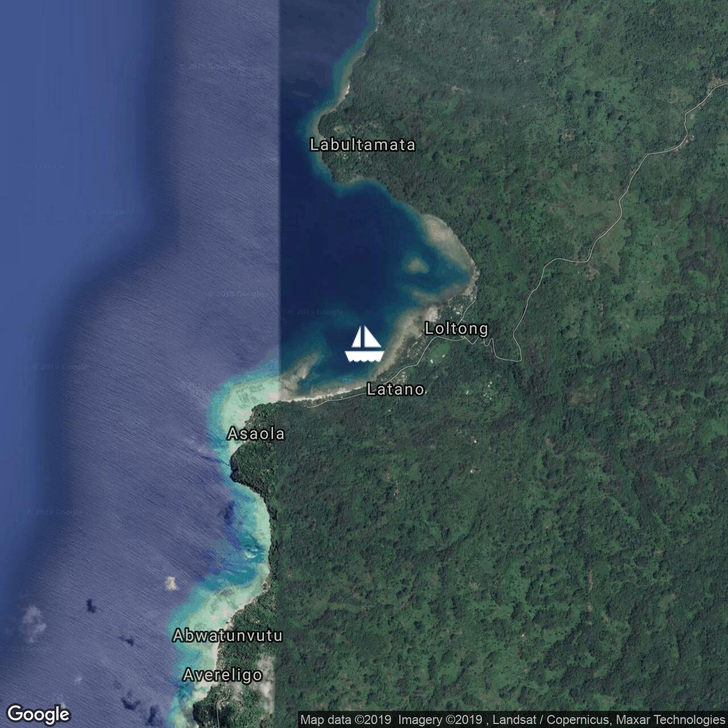Image resolution: width=728 pixels, height=728 pixels.
Task: Select the Loltong village label
Action: click(x=457, y=329)
